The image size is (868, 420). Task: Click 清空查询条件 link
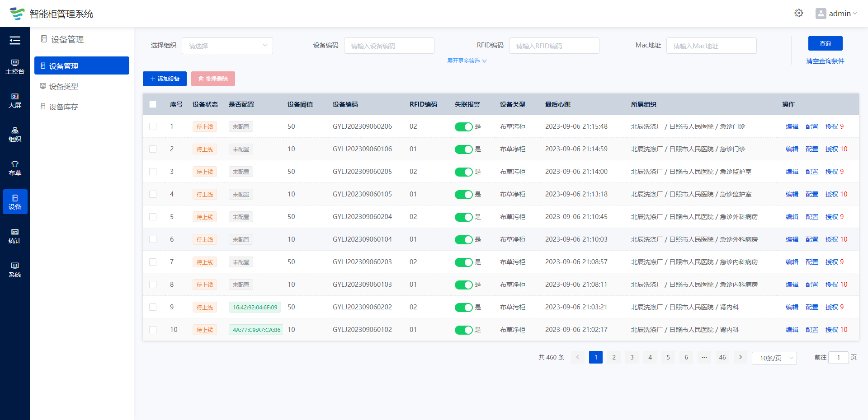(x=826, y=61)
